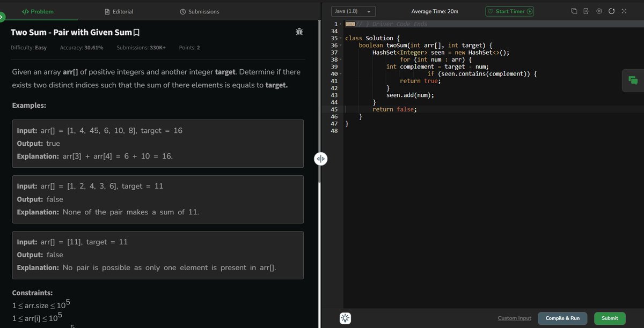Collapse the for loop fold at line 38

click(x=341, y=59)
